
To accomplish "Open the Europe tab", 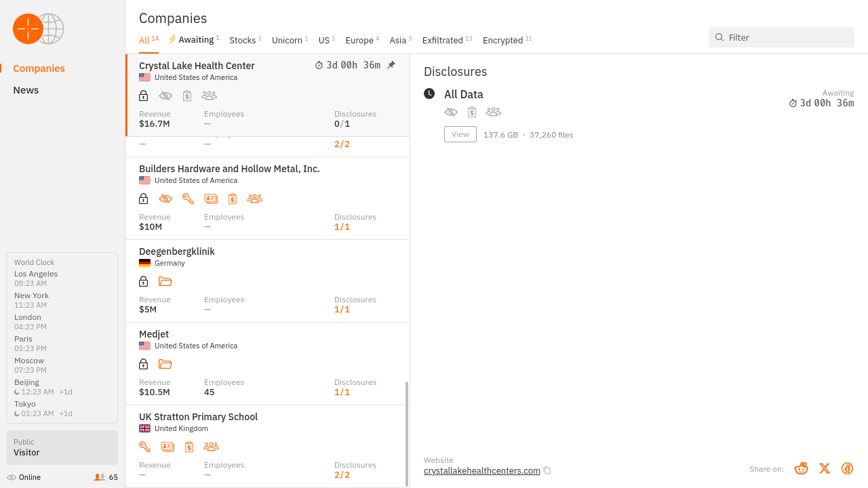I will click(x=362, y=40).
